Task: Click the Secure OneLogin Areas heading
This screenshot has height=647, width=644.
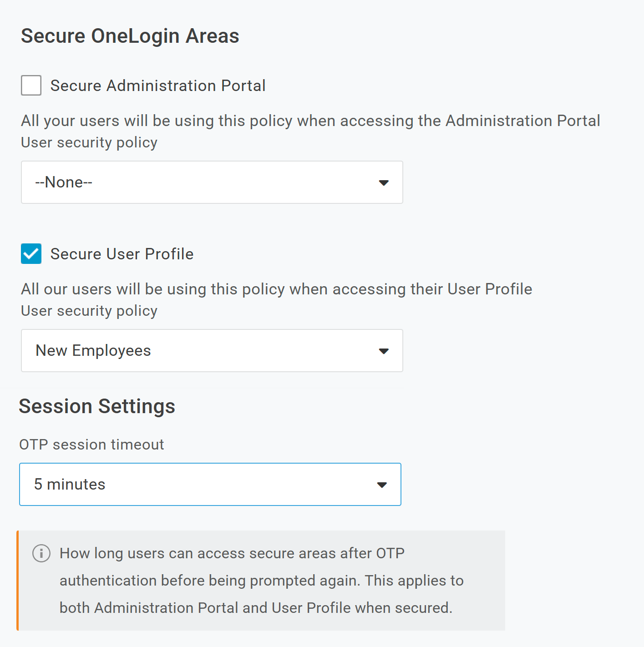Action: click(130, 36)
